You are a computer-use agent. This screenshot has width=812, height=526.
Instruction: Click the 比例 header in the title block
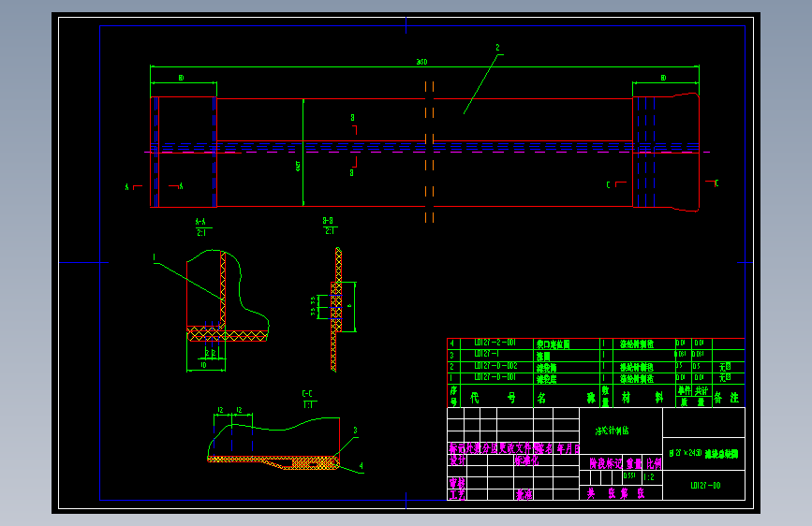[654, 463]
